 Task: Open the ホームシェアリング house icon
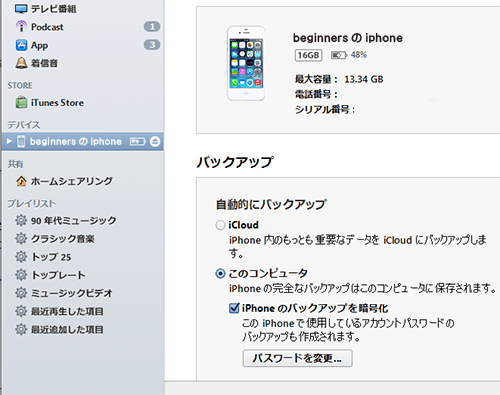(x=21, y=181)
